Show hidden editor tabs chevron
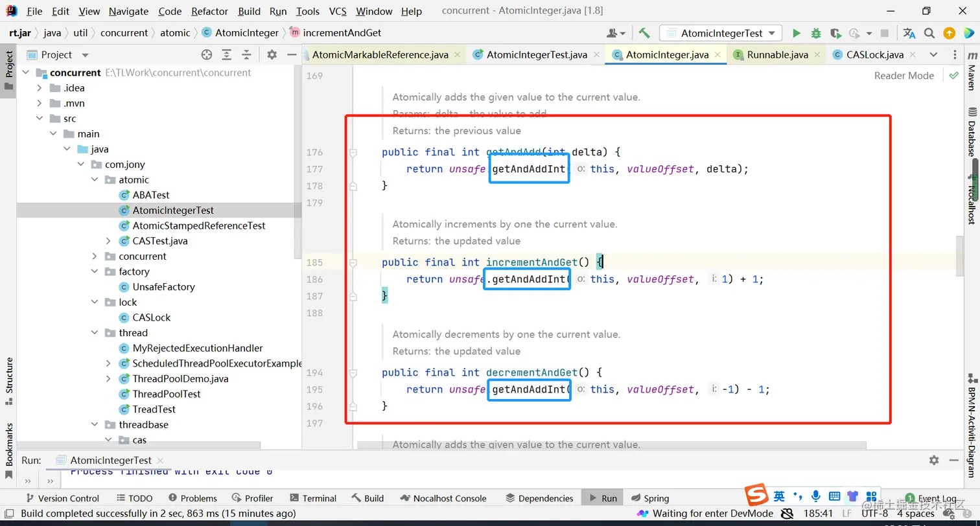This screenshot has width=980, height=526. point(933,54)
